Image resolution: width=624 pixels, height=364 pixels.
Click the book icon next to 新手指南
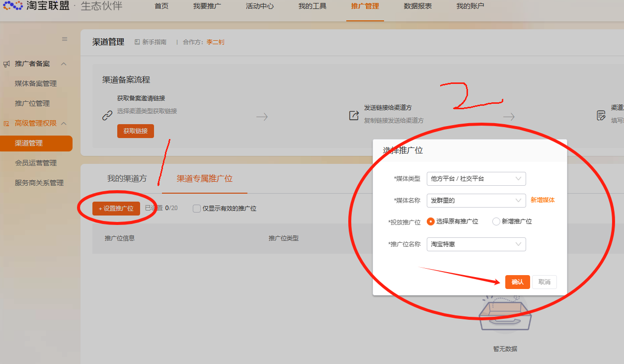(x=137, y=42)
